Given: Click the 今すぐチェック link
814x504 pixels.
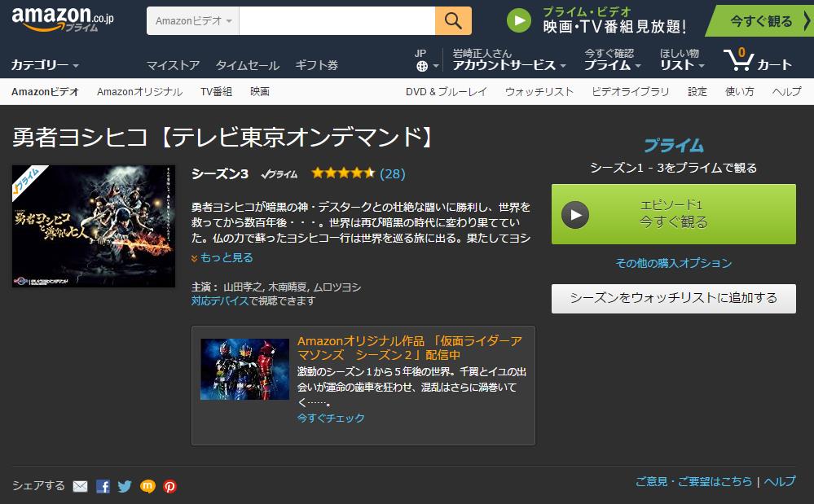Looking at the screenshot, I should (331, 418).
